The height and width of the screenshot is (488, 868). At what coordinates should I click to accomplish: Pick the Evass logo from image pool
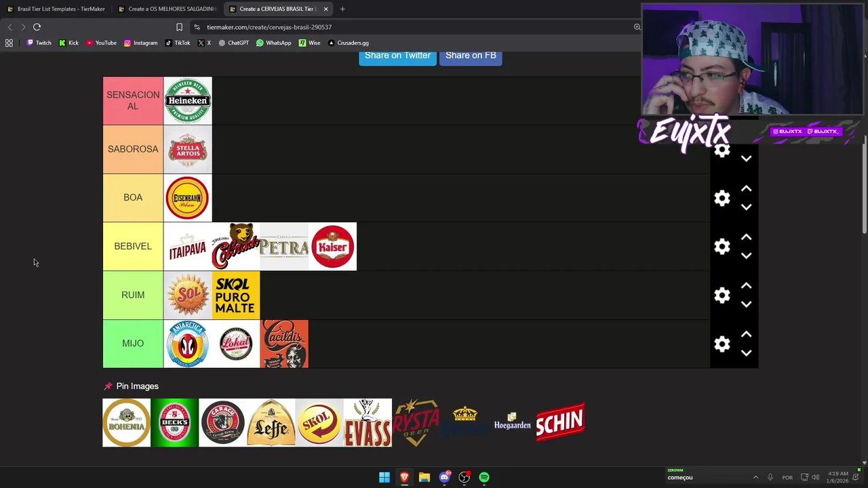tap(368, 423)
